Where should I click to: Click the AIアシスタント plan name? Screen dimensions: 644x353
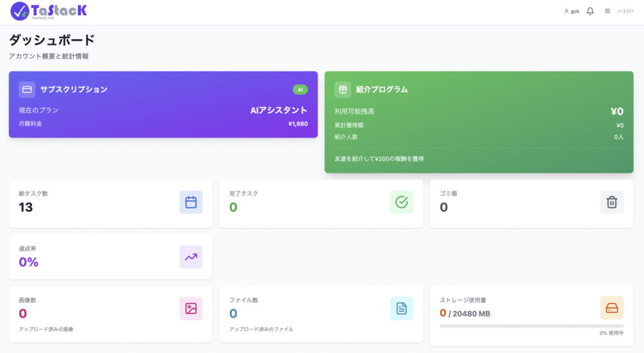(x=279, y=110)
